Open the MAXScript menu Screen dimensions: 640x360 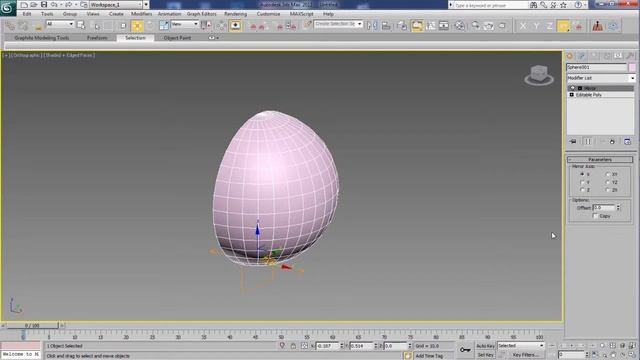[301, 14]
